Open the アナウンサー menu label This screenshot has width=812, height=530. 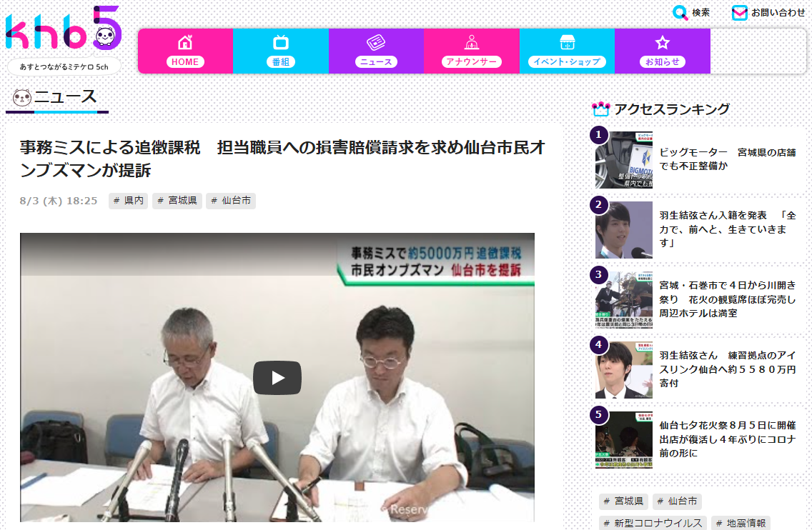click(471, 61)
